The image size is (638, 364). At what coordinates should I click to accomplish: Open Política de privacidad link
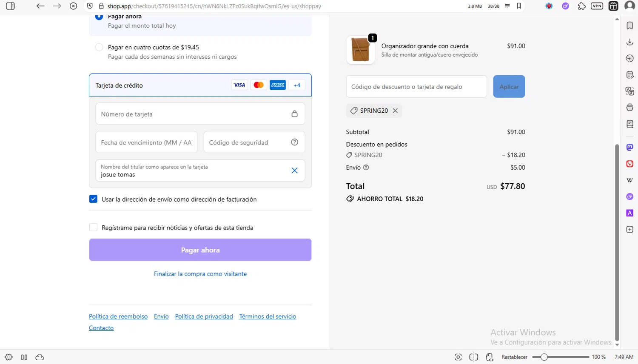coord(204,316)
